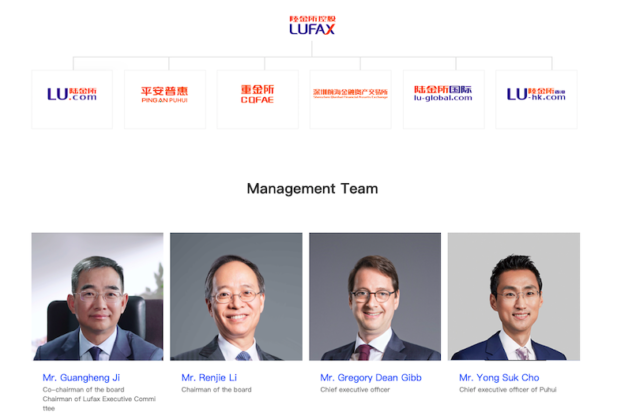Select Renjie Li's portrait photo
The image size is (632, 420).
(x=236, y=296)
